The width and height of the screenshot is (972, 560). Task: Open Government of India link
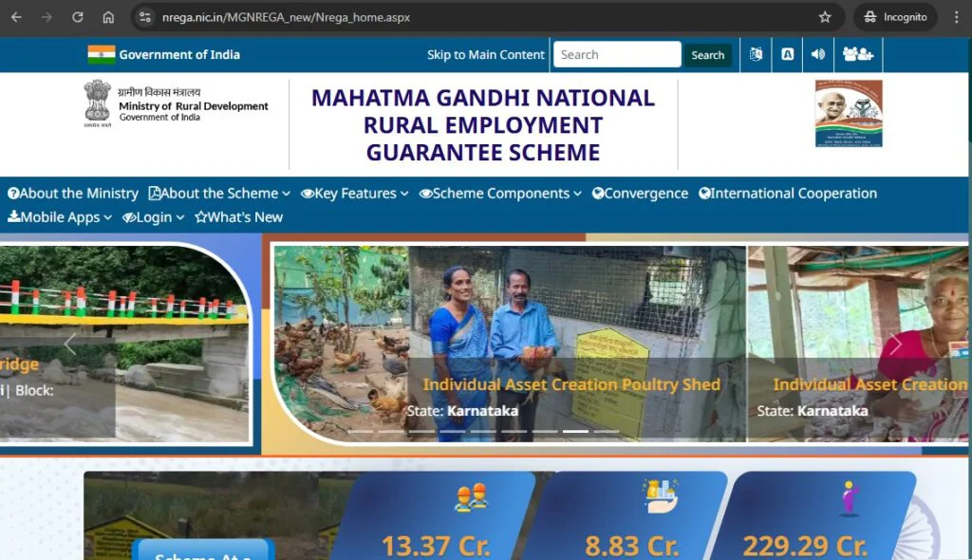(x=179, y=54)
